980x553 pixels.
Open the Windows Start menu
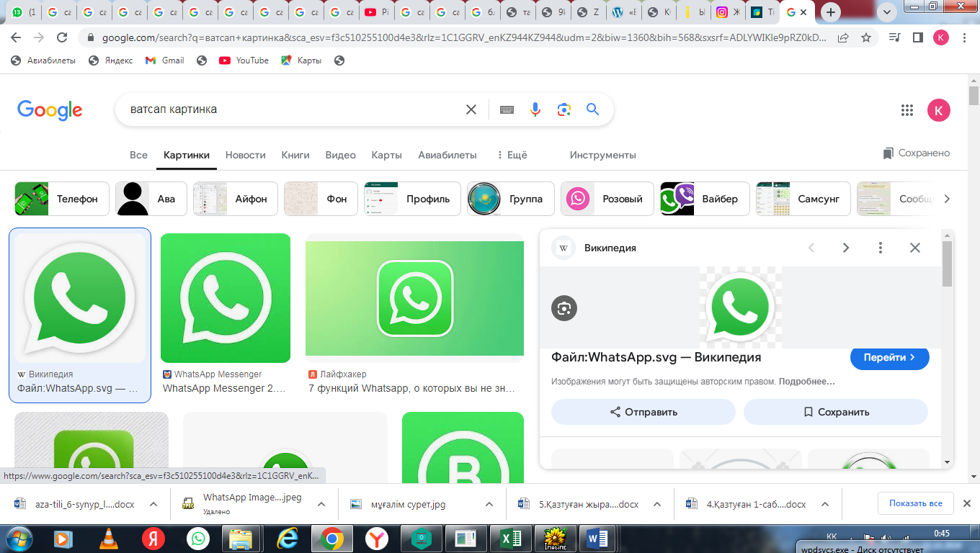click(x=18, y=539)
